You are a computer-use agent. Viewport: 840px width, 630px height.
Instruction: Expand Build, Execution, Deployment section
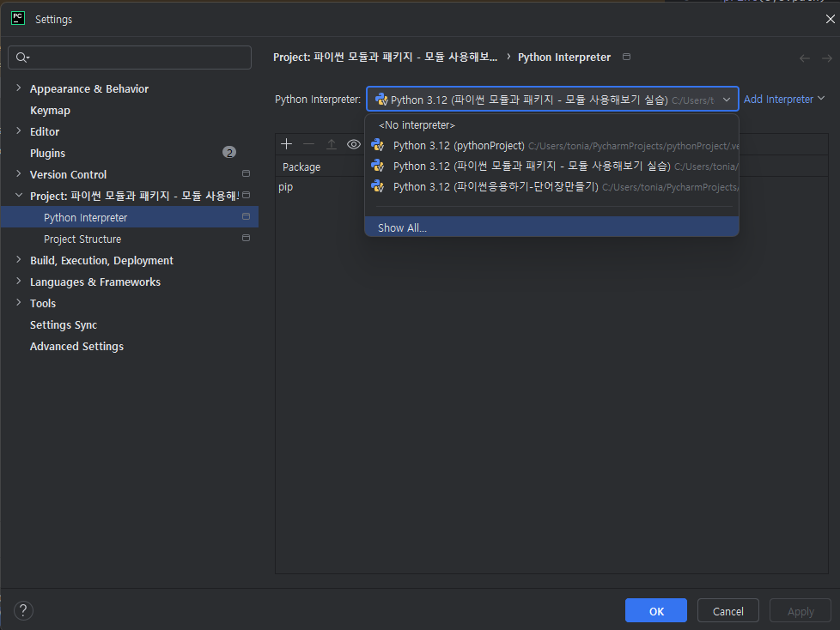click(x=19, y=259)
